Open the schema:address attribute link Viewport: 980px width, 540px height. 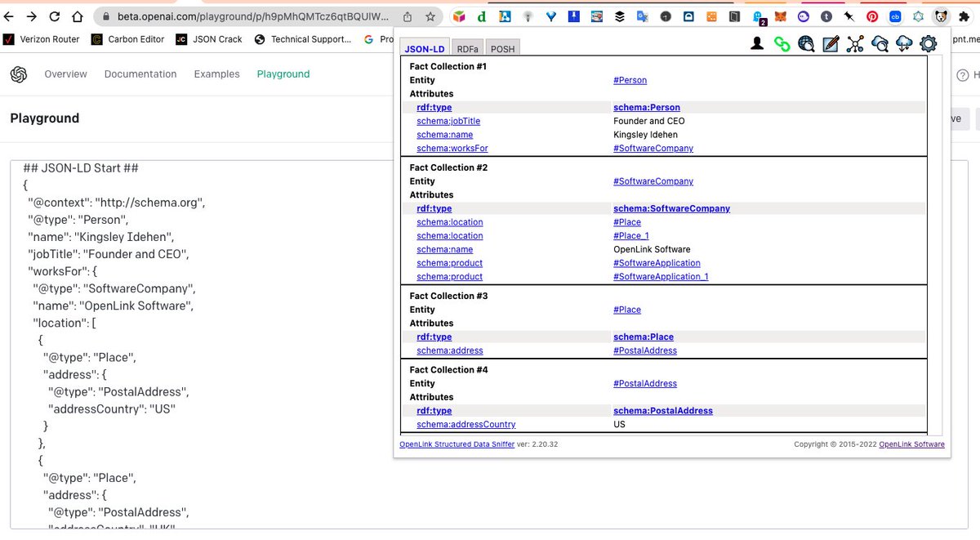coord(449,350)
